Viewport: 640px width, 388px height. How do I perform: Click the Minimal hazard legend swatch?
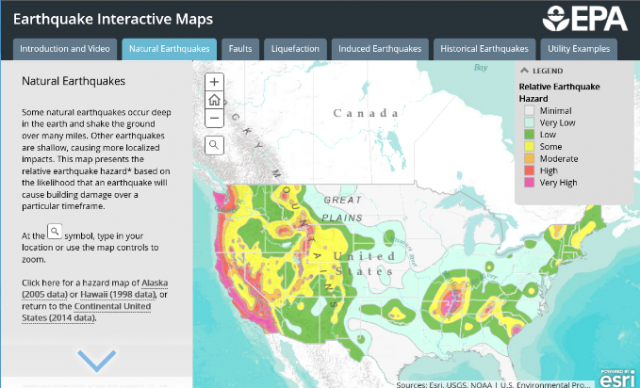tap(529, 111)
